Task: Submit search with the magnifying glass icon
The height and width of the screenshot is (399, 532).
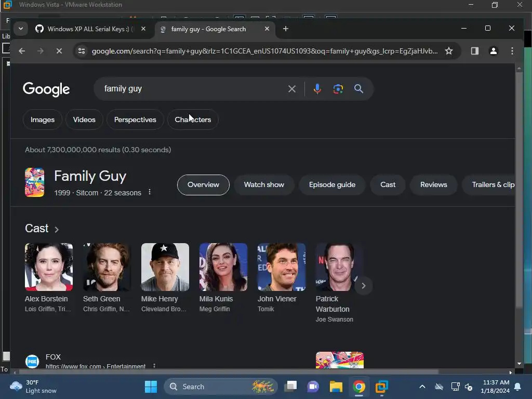Action: 358,89
